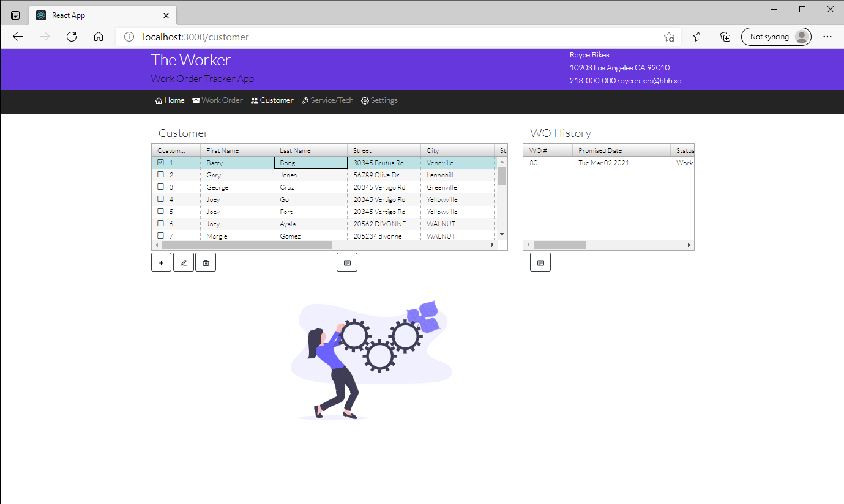Click the Customer grid horizontal scrollbar thumb

[x=247, y=245]
